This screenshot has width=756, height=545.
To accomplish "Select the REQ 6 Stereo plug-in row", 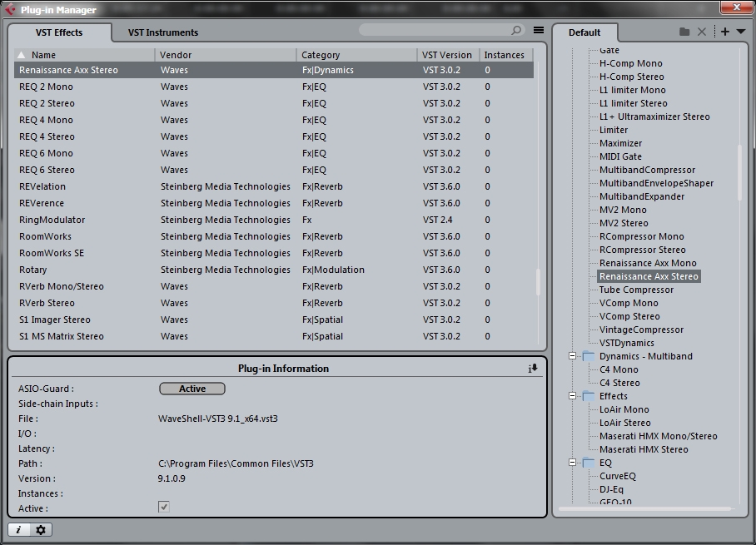I will (274, 170).
